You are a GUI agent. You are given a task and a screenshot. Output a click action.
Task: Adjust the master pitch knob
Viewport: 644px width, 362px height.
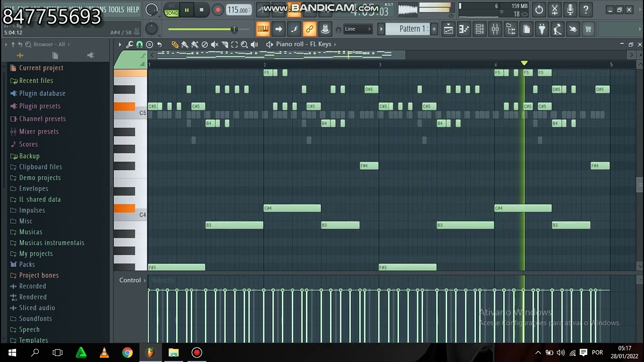click(151, 29)
